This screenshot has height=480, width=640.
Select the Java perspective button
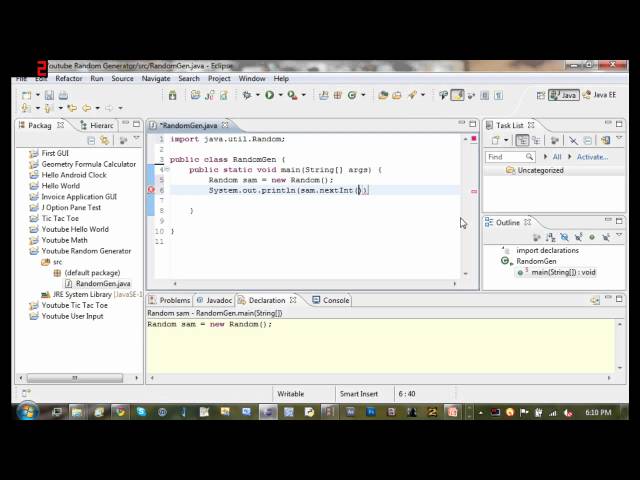coord(564,95)
